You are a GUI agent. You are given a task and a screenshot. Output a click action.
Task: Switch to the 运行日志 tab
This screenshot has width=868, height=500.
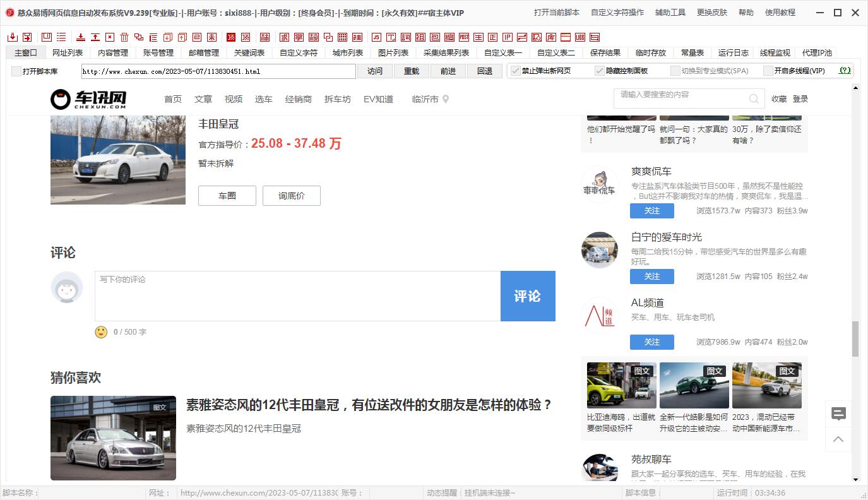pos(734,53)
